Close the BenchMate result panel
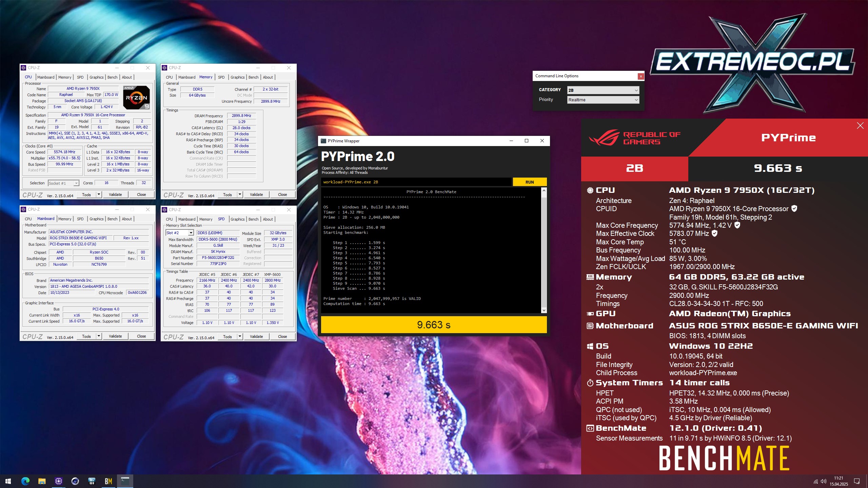The image size is (868, 488). tap(860, 126)
